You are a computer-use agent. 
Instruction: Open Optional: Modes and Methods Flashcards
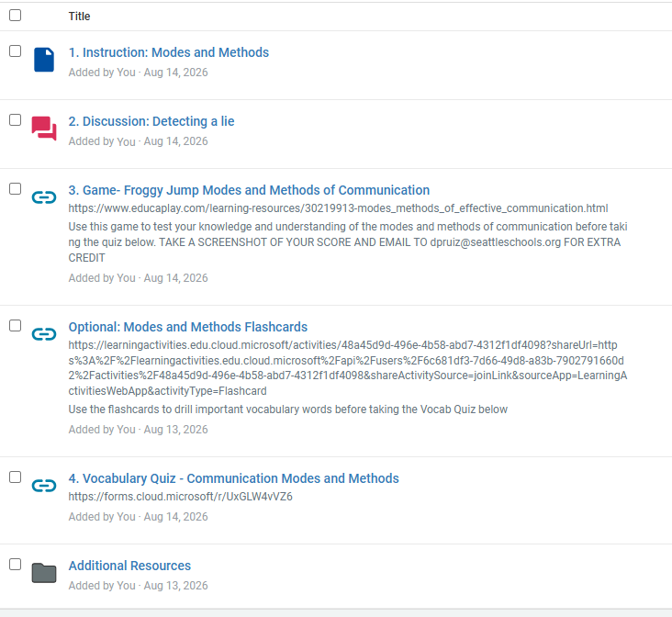[187, 327]
